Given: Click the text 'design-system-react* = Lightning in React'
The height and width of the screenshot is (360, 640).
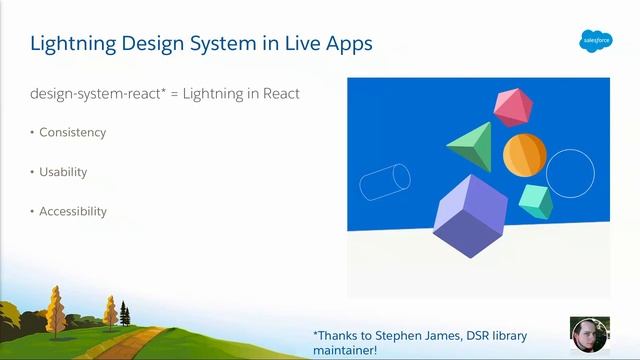Looking at the screenshot, I should point(165,94).
